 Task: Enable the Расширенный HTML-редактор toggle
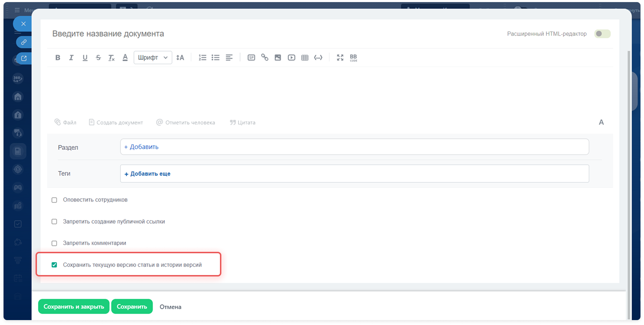(602, 34)
